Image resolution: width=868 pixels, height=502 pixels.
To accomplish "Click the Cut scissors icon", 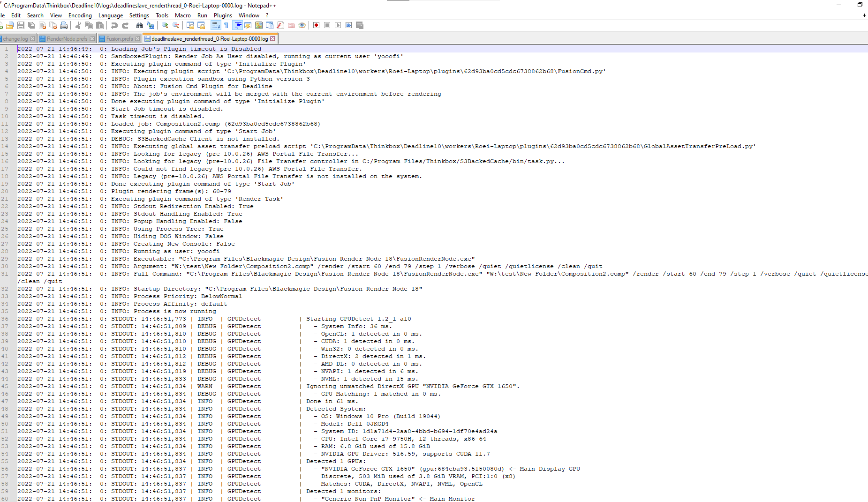I will click(x=78, y=25).
